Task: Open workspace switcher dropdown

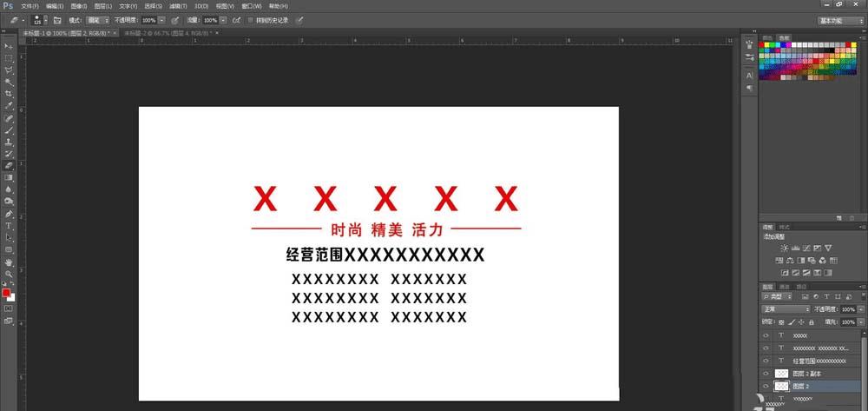Action: [841, 21]
